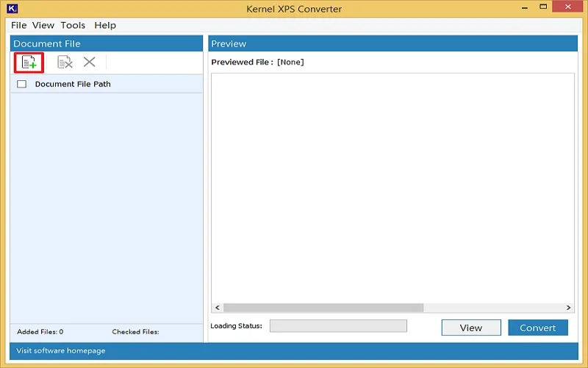Click the Document File Path column header
This screenshot has height=368, width=588.
tap(73, 84)
